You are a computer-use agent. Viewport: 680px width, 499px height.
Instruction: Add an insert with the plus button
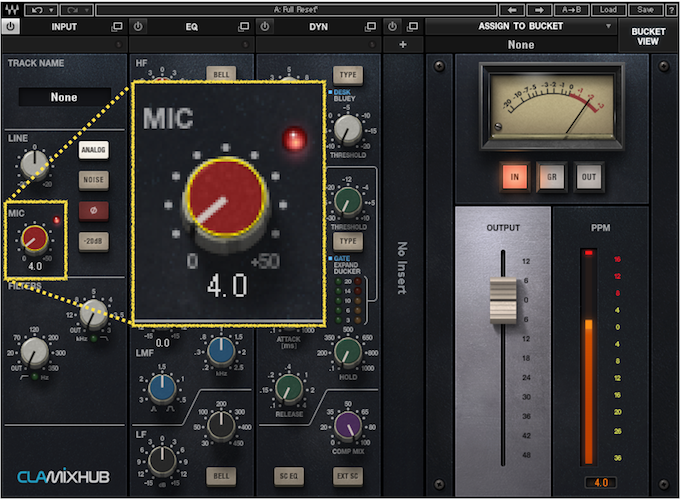pos(402,44)
